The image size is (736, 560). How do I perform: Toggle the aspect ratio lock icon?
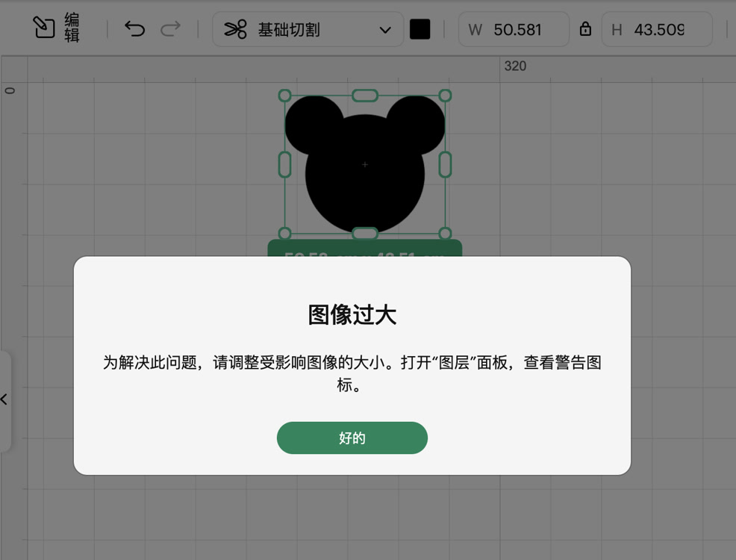click(x=585, y=29)
